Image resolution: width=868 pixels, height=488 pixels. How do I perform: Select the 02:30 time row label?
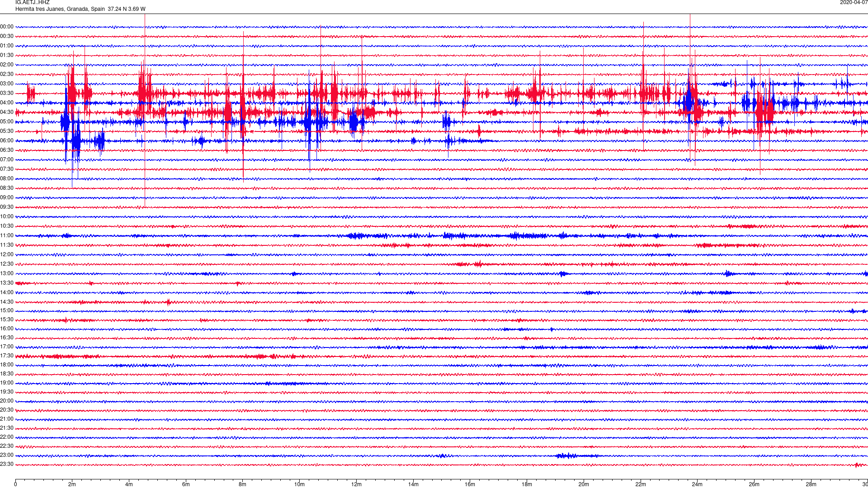7,74
